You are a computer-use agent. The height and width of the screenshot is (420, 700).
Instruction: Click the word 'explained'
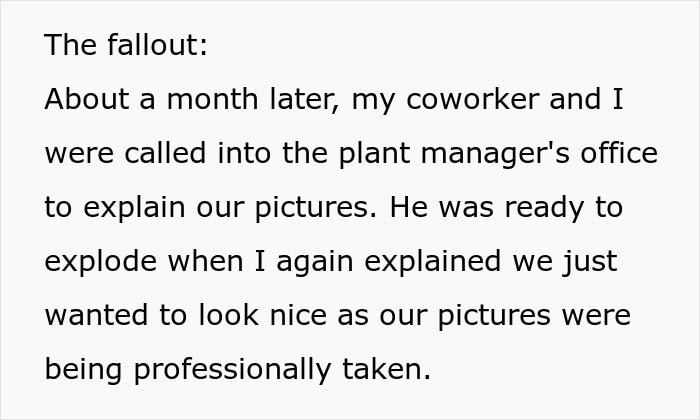pos(433,263)
